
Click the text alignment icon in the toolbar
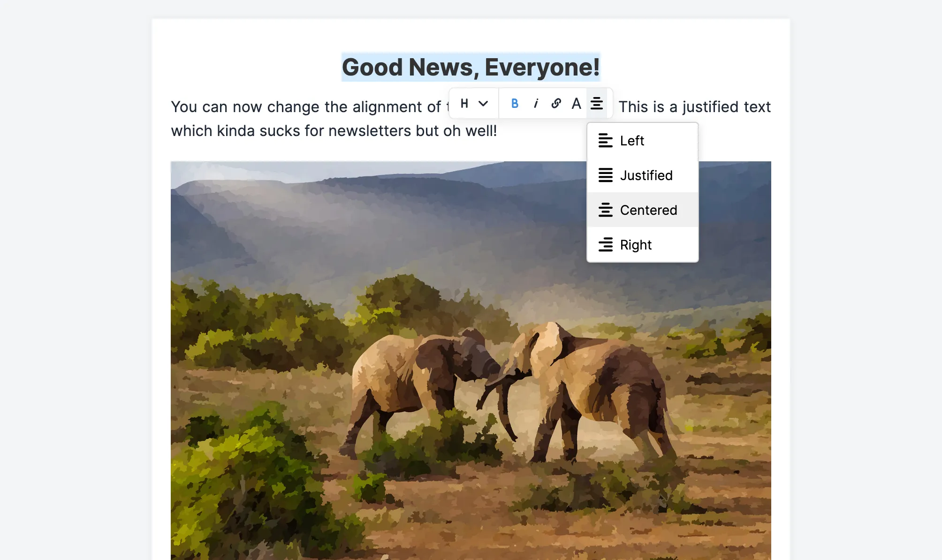coord(596,104)
